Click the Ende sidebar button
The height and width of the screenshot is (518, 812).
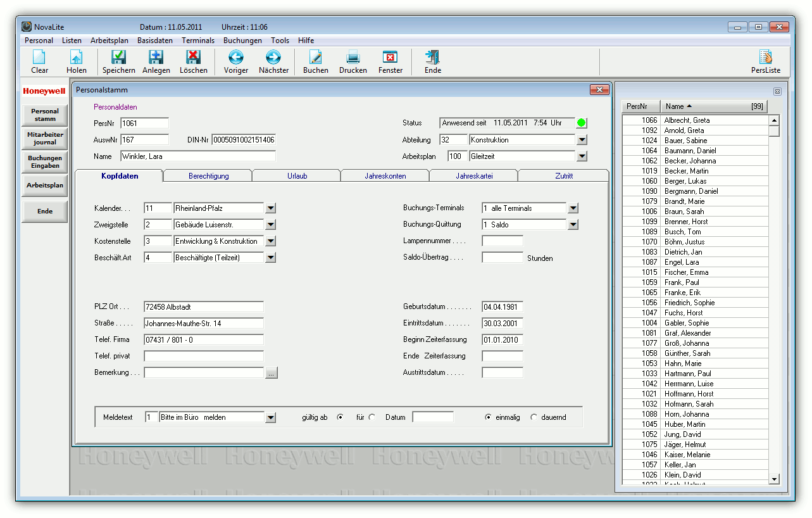(x=44, y=212)
